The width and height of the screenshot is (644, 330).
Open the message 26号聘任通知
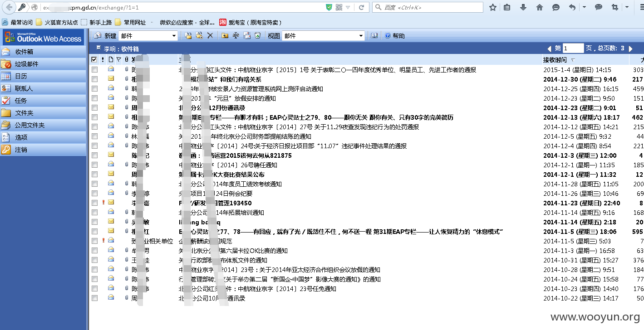click(228, 165)
